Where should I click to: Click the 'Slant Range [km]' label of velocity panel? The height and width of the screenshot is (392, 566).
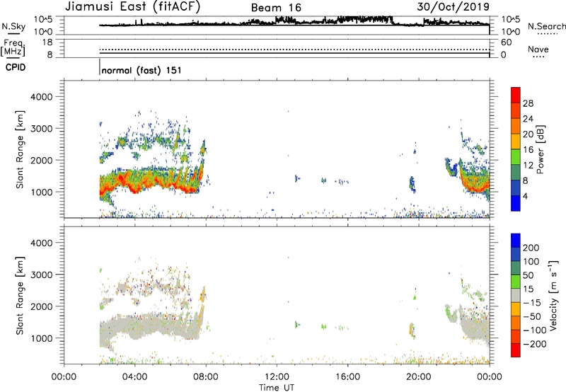click(x=20, y=296)
